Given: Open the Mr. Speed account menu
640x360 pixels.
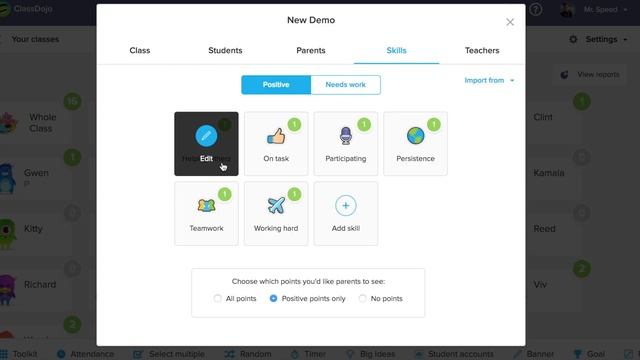Looking at the screenshot, I should (x=606, y=9).
